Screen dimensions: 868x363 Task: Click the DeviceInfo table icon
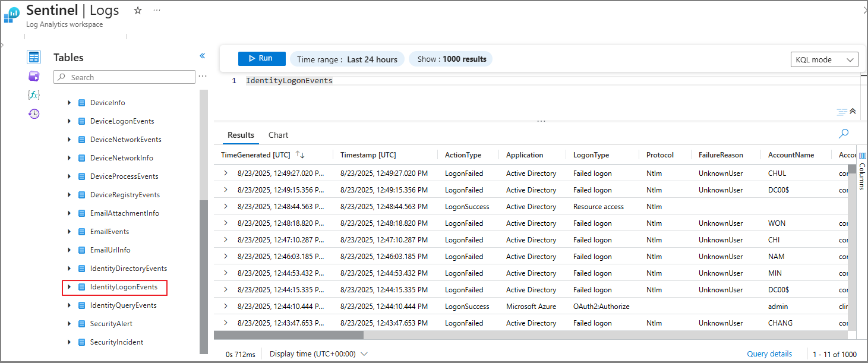[82, 103]
